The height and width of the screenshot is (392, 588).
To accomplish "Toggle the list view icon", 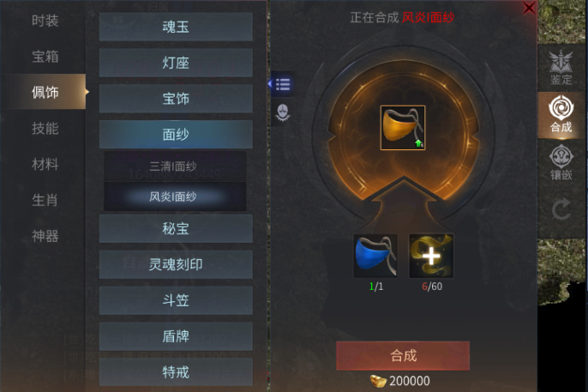I will [x=282, y=84].
